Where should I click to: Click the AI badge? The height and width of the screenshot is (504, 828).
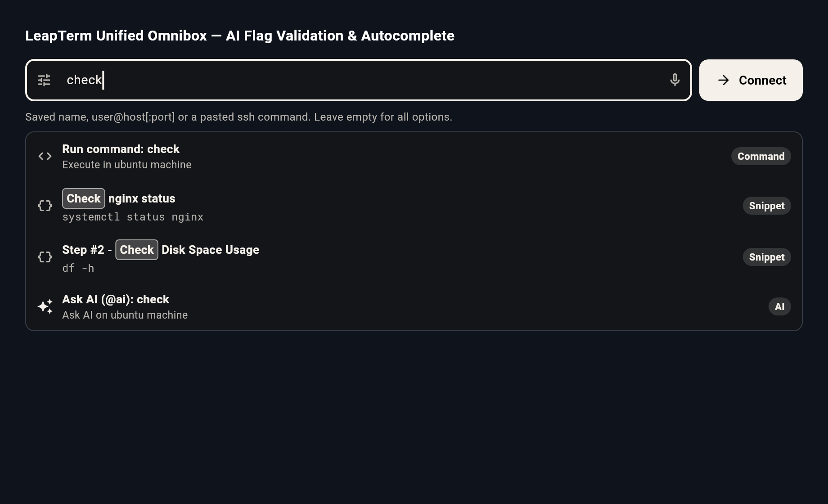click(779, 306)
